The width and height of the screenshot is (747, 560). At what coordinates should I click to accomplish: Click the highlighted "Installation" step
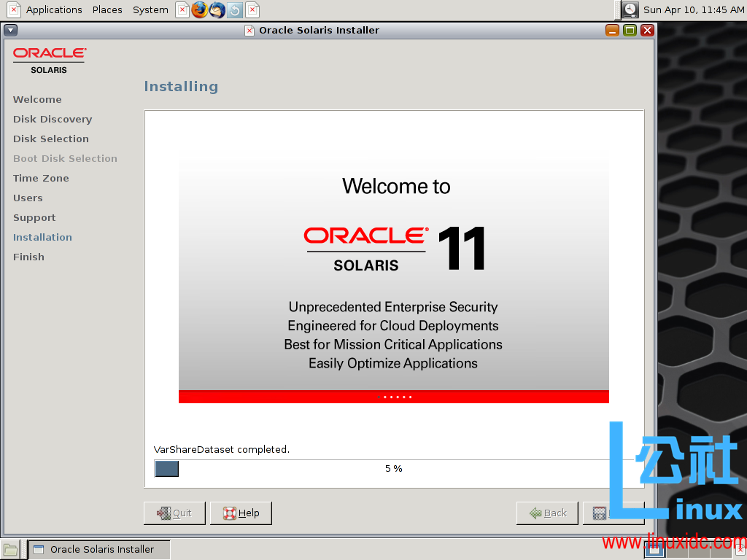pos(42,237)
